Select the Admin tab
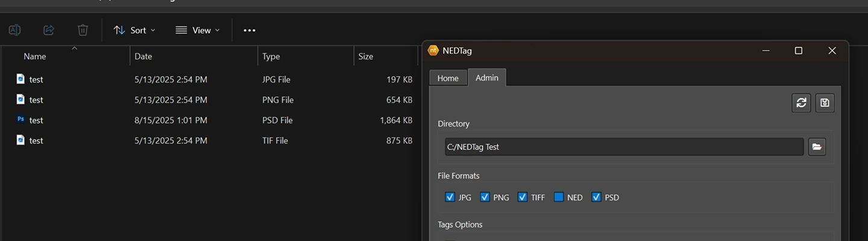 point(486,78)
